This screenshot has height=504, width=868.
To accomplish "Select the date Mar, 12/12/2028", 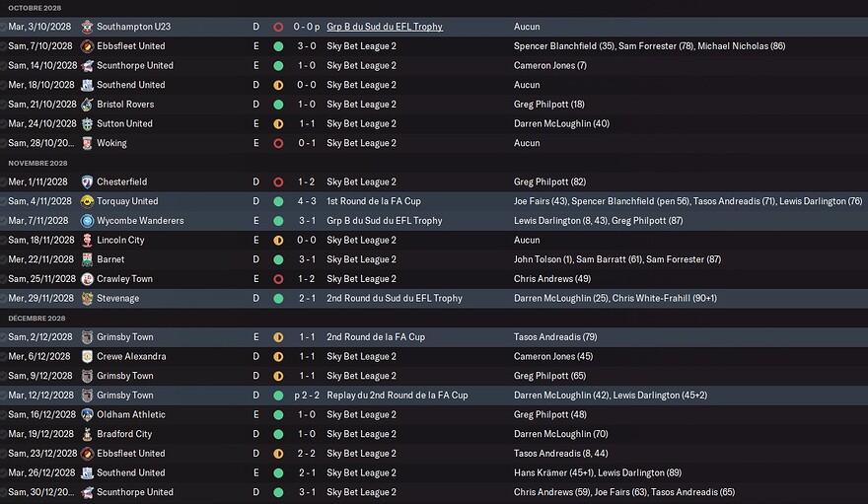I will click(x=41, y=395).
